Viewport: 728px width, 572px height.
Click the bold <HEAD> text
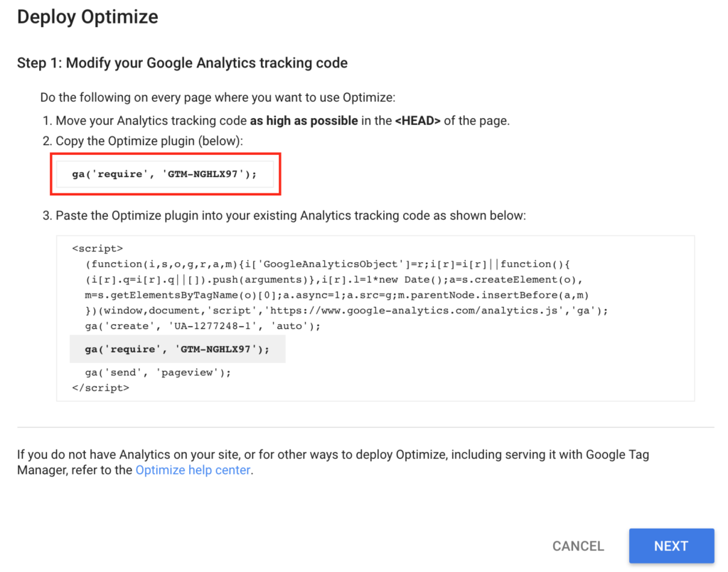pos(418,121)
